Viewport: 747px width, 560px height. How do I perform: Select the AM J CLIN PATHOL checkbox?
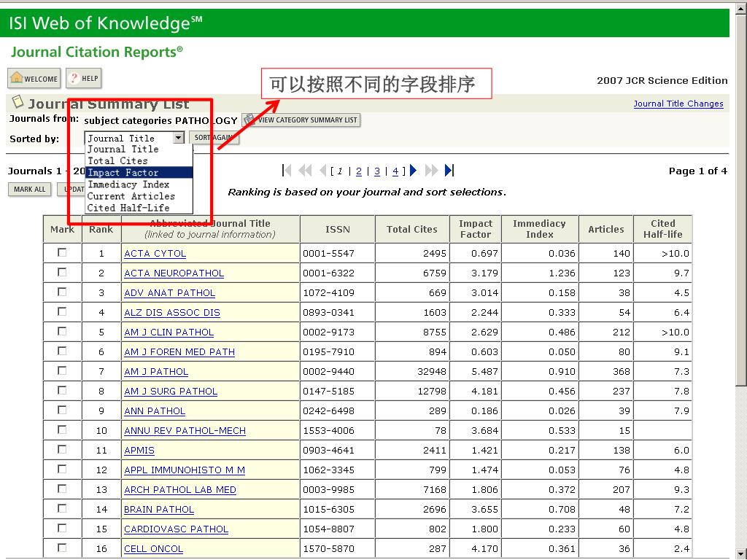pyautogui.click(x=62, y=332)
